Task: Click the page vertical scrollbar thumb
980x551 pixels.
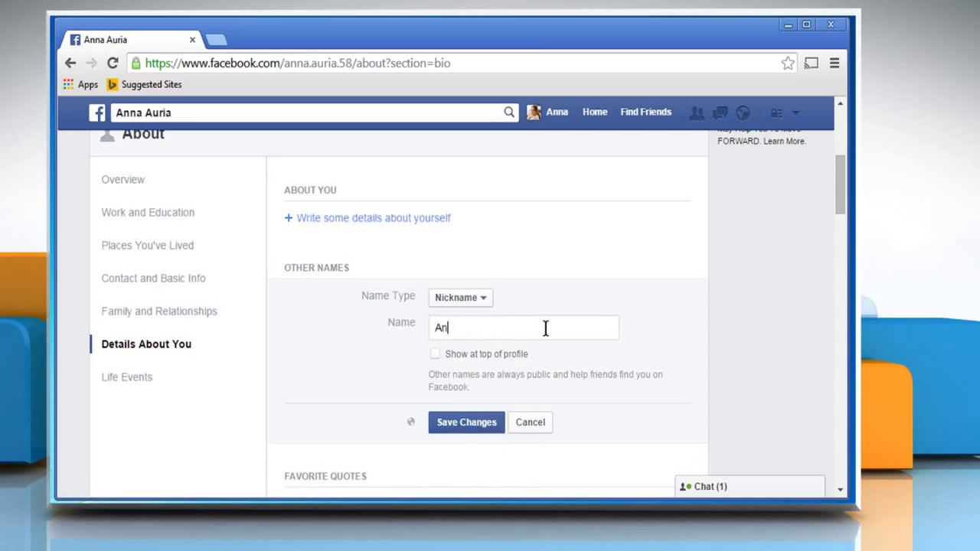Action: click(840, 184)
